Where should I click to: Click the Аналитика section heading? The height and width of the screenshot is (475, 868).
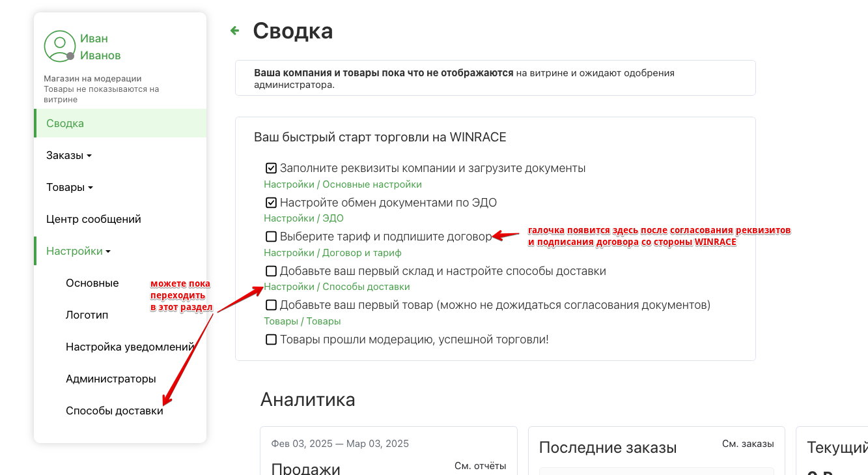click(308, 399)
